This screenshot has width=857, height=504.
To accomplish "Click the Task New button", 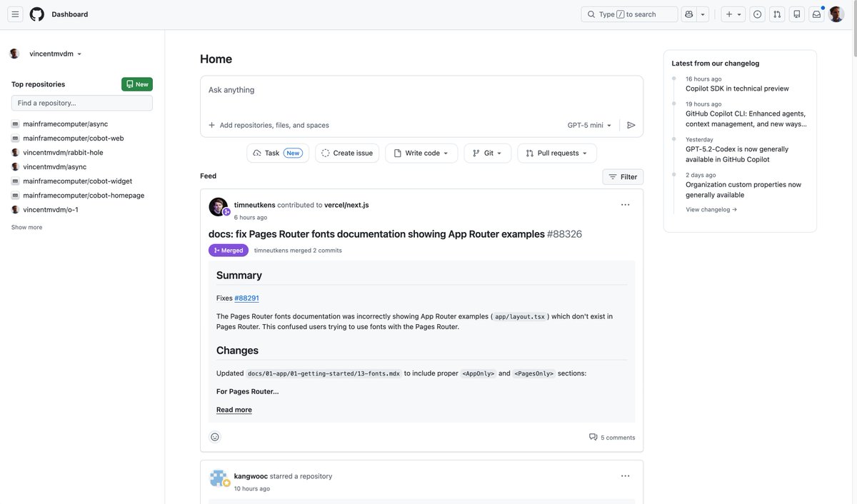I will (278, 153).
